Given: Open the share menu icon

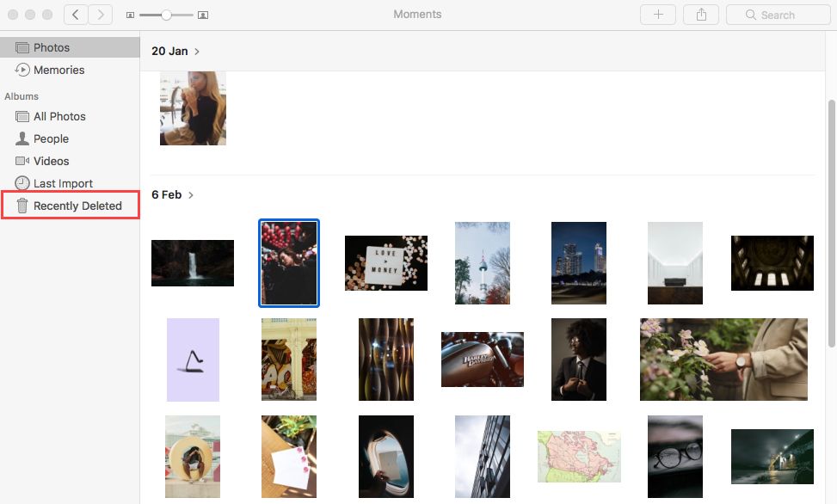Looking at the screenshot, I should pyautogui.click(x=700, y=15).
